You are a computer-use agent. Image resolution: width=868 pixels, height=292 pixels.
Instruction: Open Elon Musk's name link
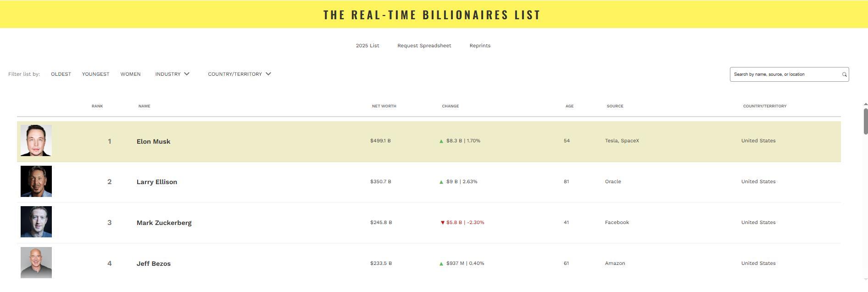[153, 141]
